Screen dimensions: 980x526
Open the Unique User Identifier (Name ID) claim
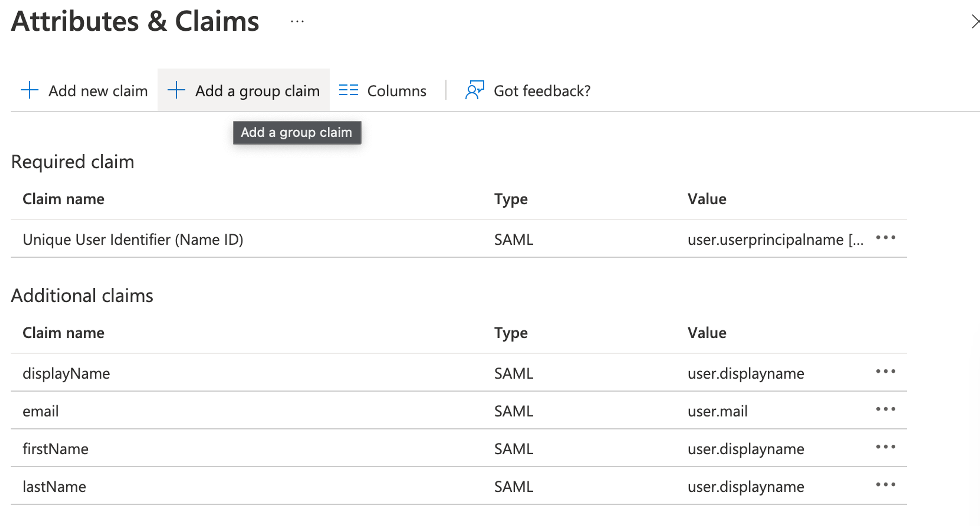[133, 240]
